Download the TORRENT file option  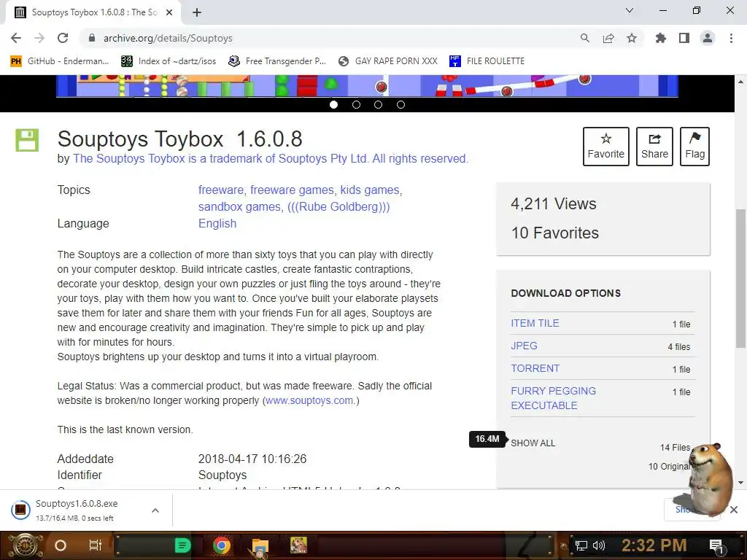[535, 368]
